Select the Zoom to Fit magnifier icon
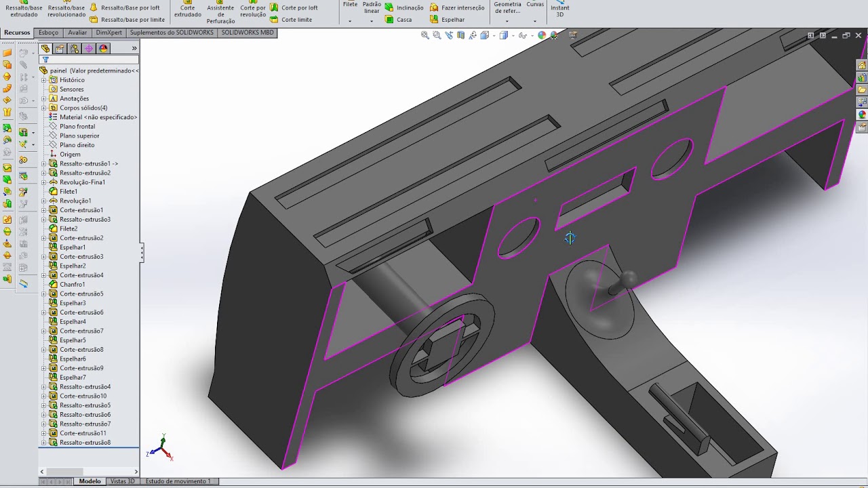Screen dimensions: 868x488 [425, 35]
